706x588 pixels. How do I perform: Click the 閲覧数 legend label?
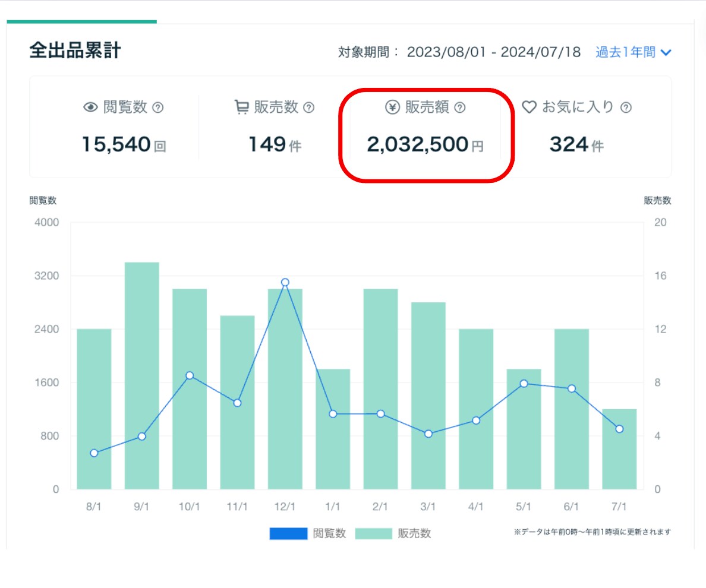[x=330, y=533]
